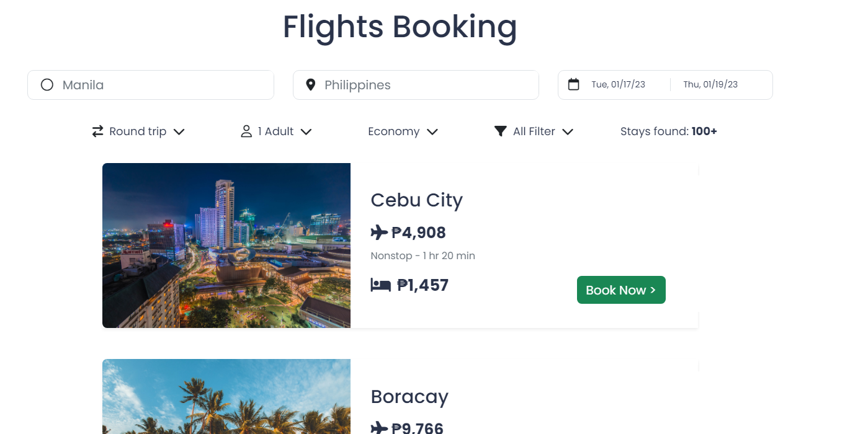The width and height of the screenshot is (868, 434).
Task: Click the circle origin icon beside Manila
Action: tap(47, 85)
